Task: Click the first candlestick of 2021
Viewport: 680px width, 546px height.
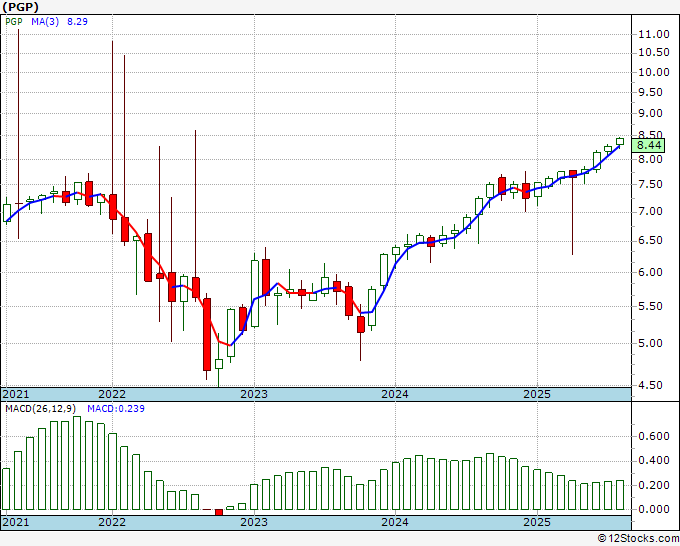Action: [7, 213]
